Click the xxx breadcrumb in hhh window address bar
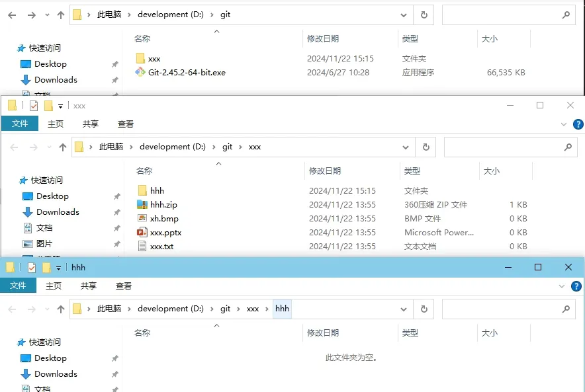This screenshot has height=392, width=585. click(252, 309)
